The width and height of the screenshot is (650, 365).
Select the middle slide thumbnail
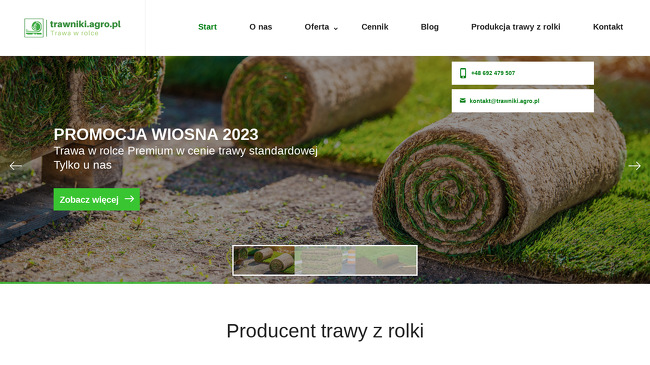(x=325, y=260)
